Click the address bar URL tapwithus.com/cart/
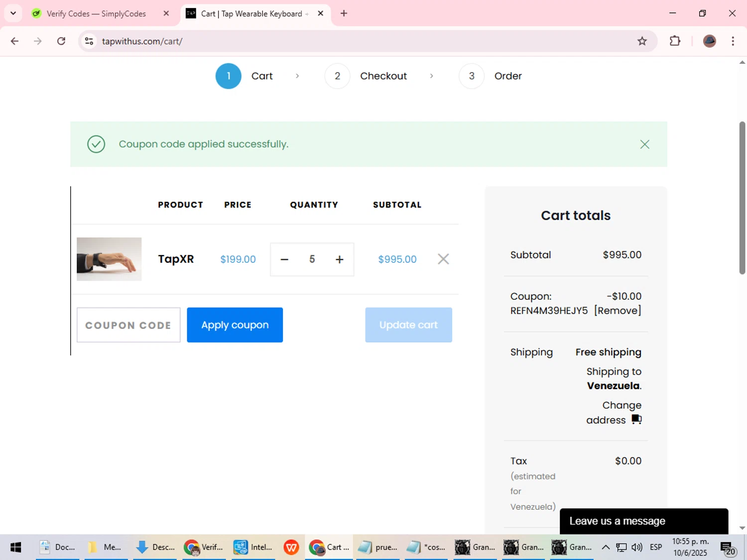Viewport: 747px width, 560px height. pos(142,41)
